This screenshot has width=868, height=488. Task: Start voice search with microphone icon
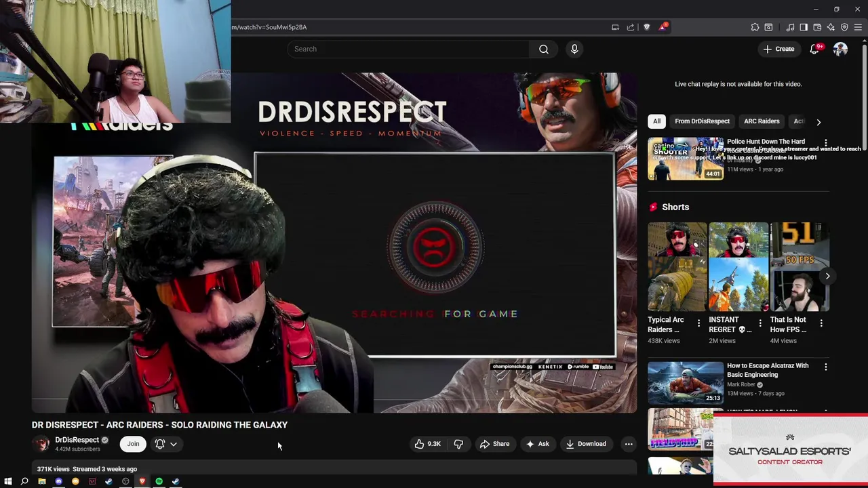click(574, 49)
